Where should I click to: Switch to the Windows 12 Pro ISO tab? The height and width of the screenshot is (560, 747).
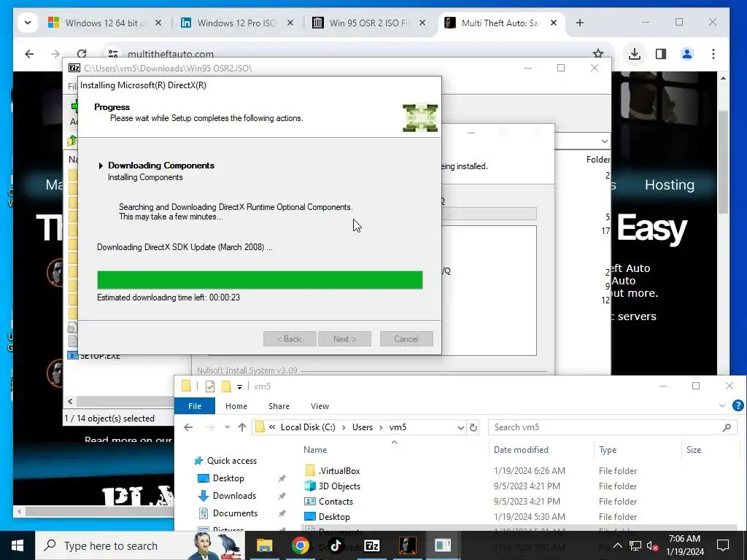[x=237, y=23]
